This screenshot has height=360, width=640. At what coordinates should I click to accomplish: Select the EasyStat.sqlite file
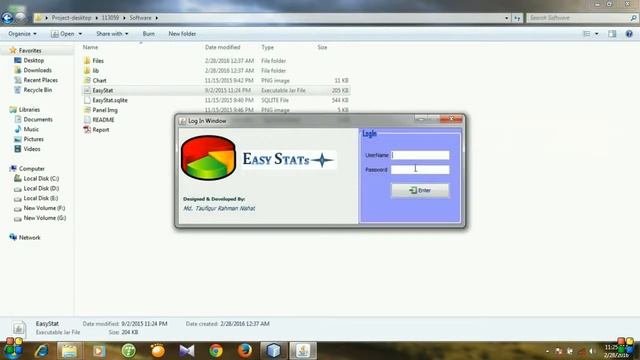pyautogui.click(x=110, y=100)
